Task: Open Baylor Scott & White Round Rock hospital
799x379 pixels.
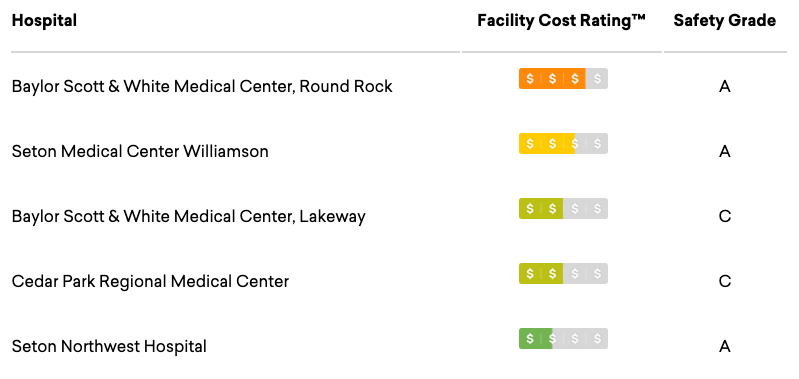Action: coord(202,87)
